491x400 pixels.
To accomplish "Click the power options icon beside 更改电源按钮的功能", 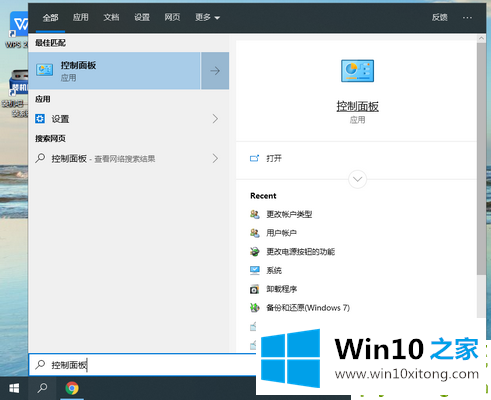I will tap(255, 252).
